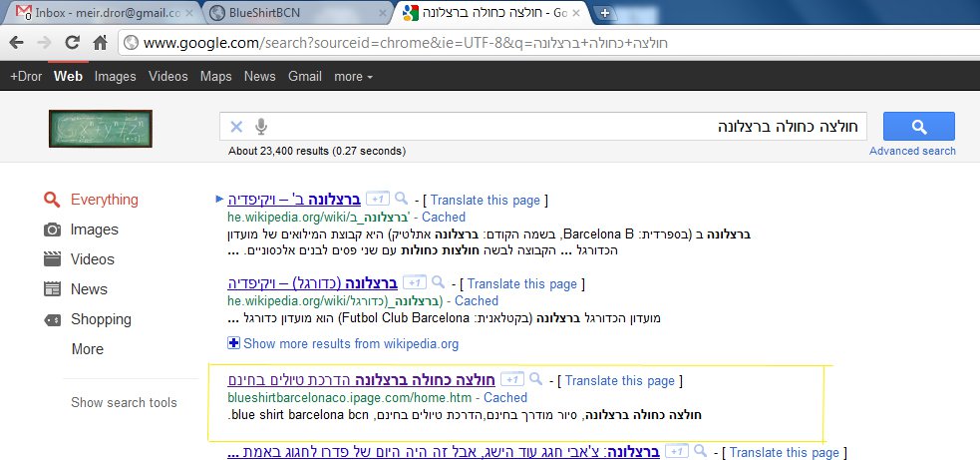This screenshot has width=980, height=460.
Task: Open Cached link for (כדורגל) wikipedia result
Action: (477, 301)
